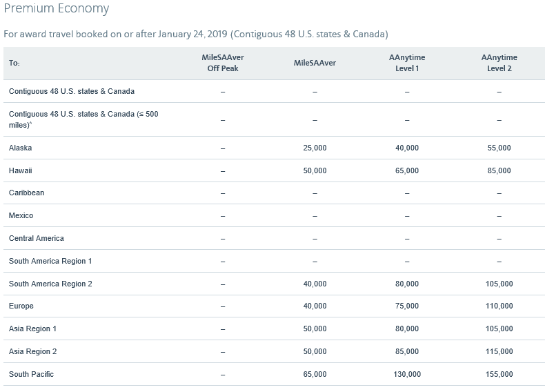Click the Premium Economy heading
Screen dimensions: 554x392
coord(56,8)
